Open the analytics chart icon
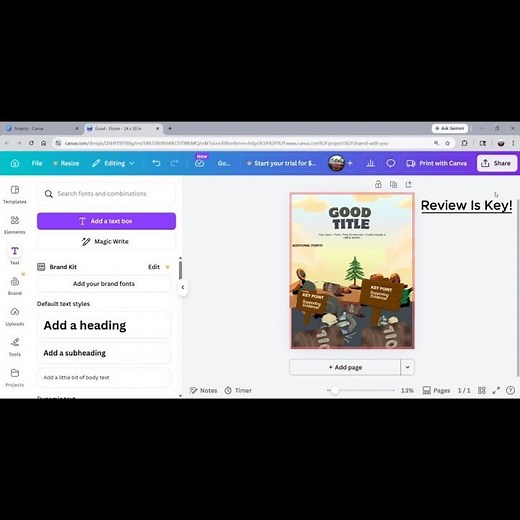This screenshot has width=520, height=520. (370, 163)
